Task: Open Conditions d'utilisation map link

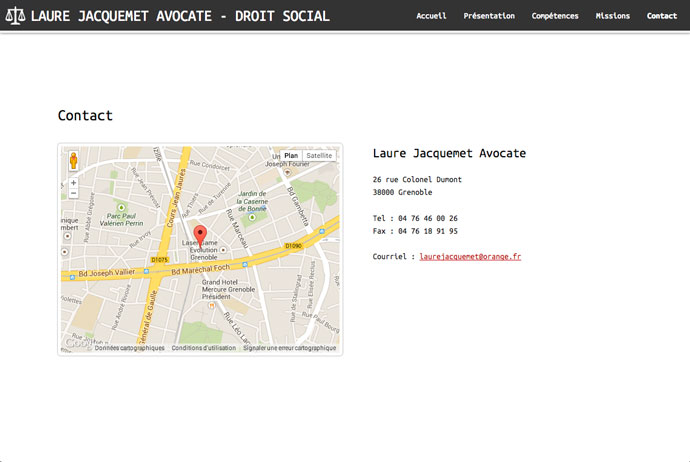Action: coord(203,348)
